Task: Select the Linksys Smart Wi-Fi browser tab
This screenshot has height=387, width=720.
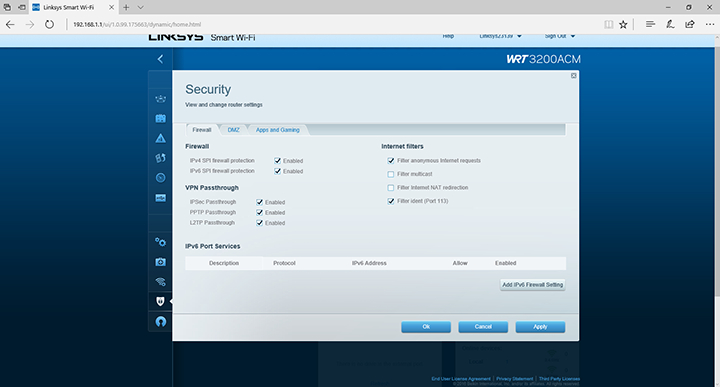Action: [x=73, y=7]
